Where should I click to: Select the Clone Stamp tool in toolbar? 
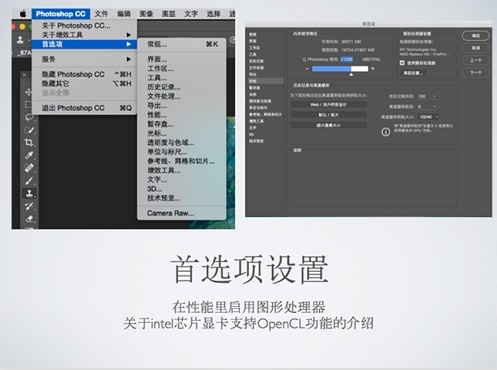click(x=29, y=193)
